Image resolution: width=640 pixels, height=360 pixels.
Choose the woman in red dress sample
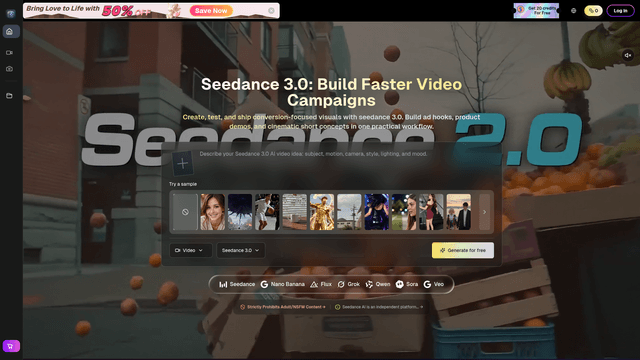pos(431,212)
